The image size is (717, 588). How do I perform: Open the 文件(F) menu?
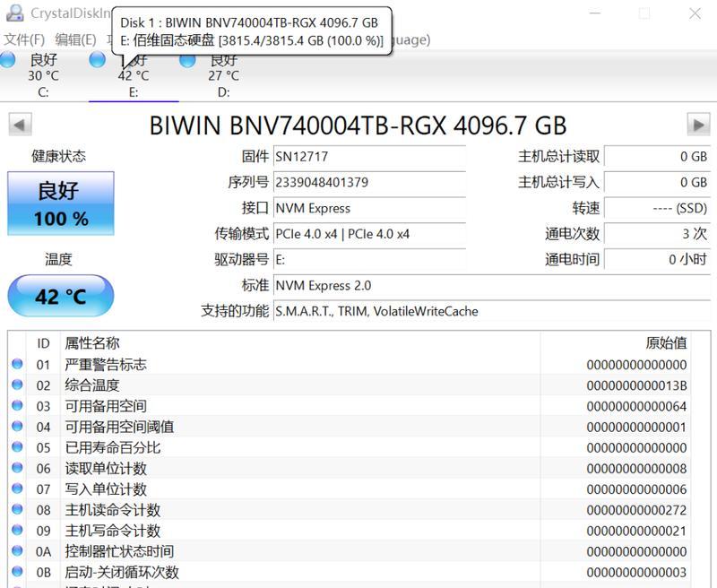(24, 39)
